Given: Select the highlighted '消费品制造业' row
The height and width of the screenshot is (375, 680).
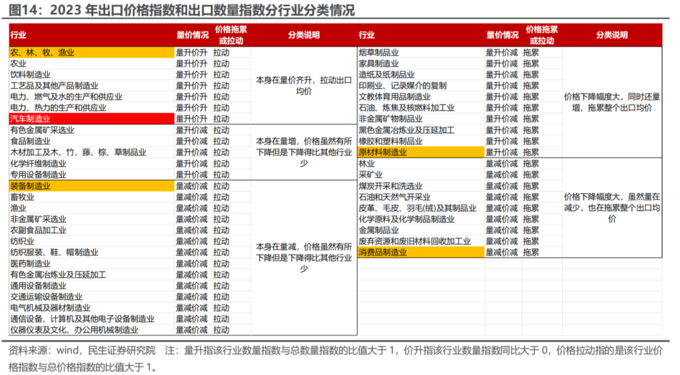Looking at the screenshot, I should click(421, 252).
